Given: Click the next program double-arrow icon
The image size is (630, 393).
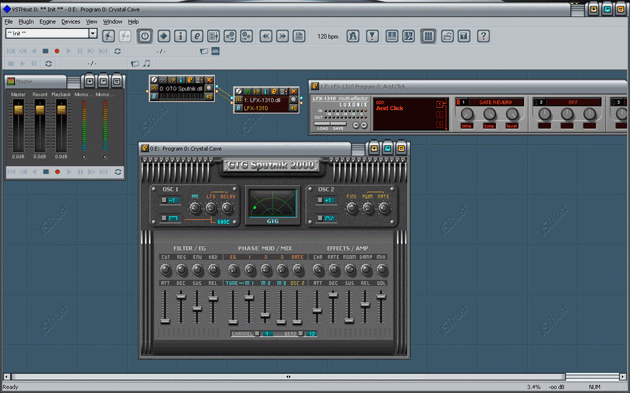Looking at the screenshot, I should pyautogui.click(x=282, y=36).
